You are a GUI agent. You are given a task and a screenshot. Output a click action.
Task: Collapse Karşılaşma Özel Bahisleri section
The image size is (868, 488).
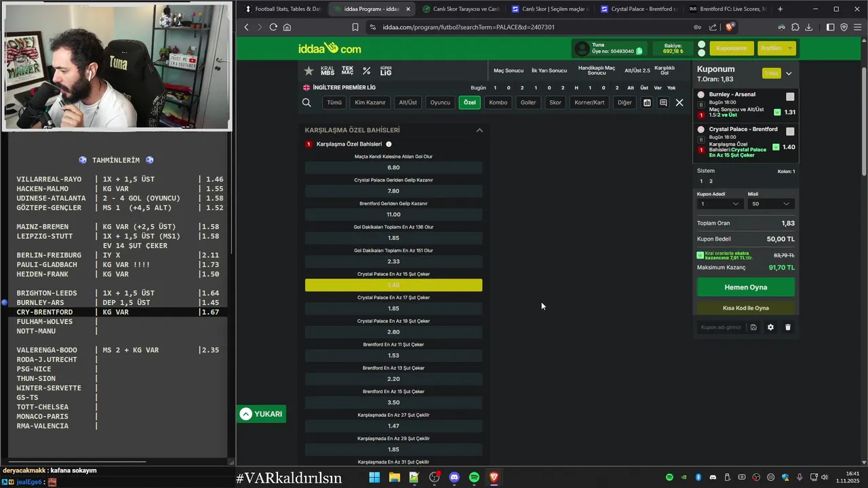pos(479,130)
